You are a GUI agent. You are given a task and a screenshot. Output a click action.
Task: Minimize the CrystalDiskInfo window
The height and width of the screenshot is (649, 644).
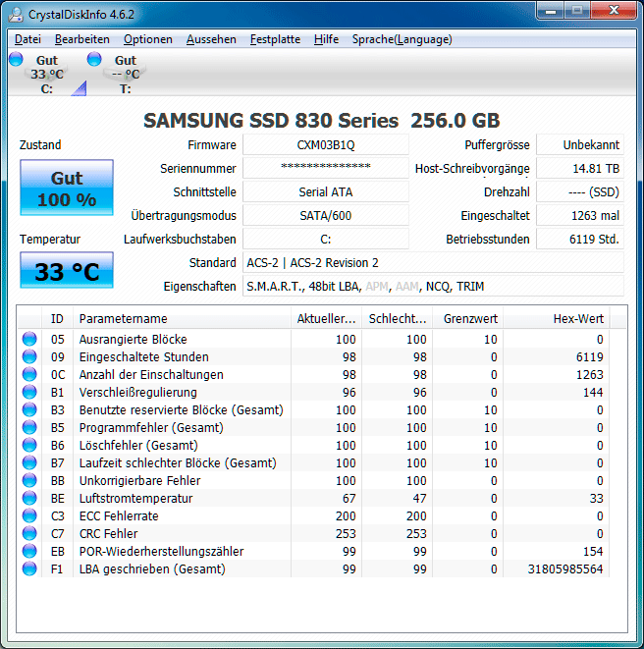pos(551,11)
